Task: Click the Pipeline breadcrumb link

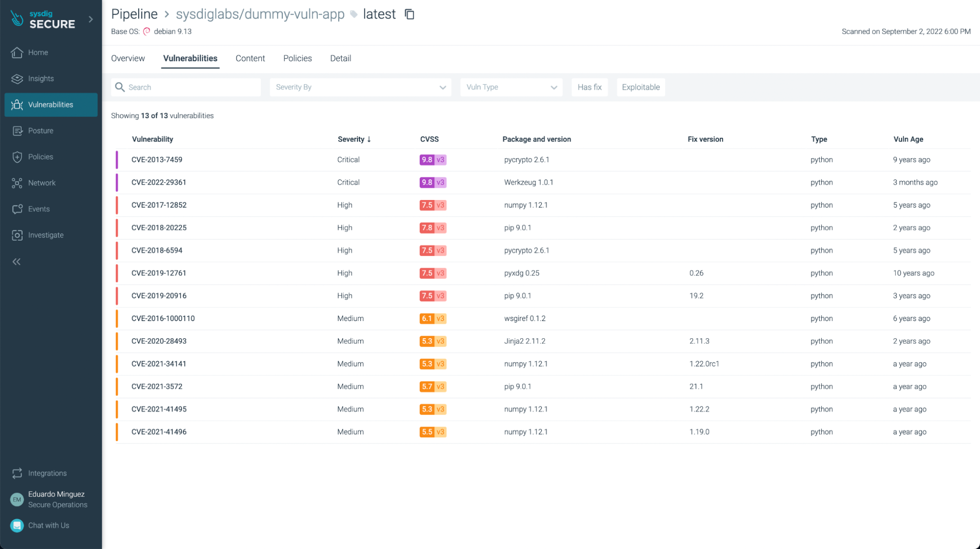Action: coord(134,14)
